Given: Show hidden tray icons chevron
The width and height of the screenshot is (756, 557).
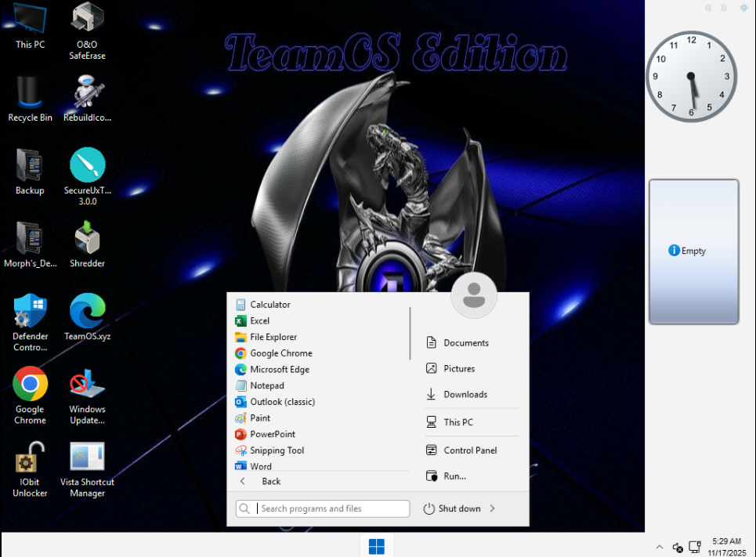Looking at the screenshot, I should tap(659, 547).
